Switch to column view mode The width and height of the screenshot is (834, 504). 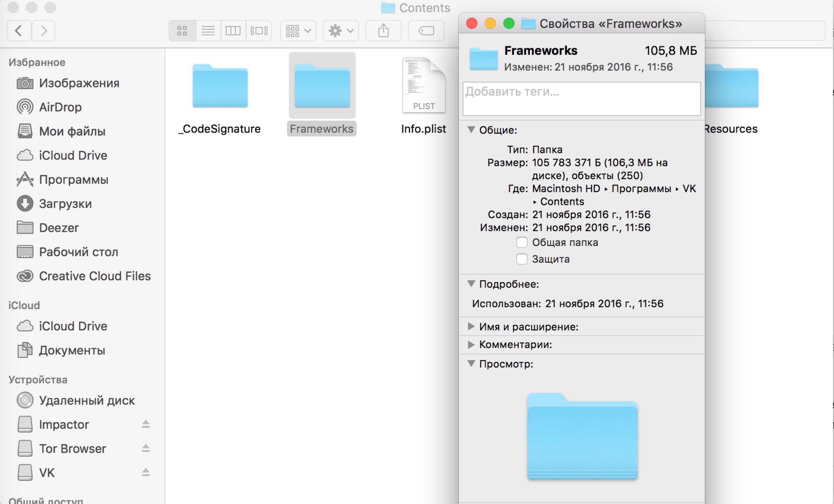tap(233, 31)
